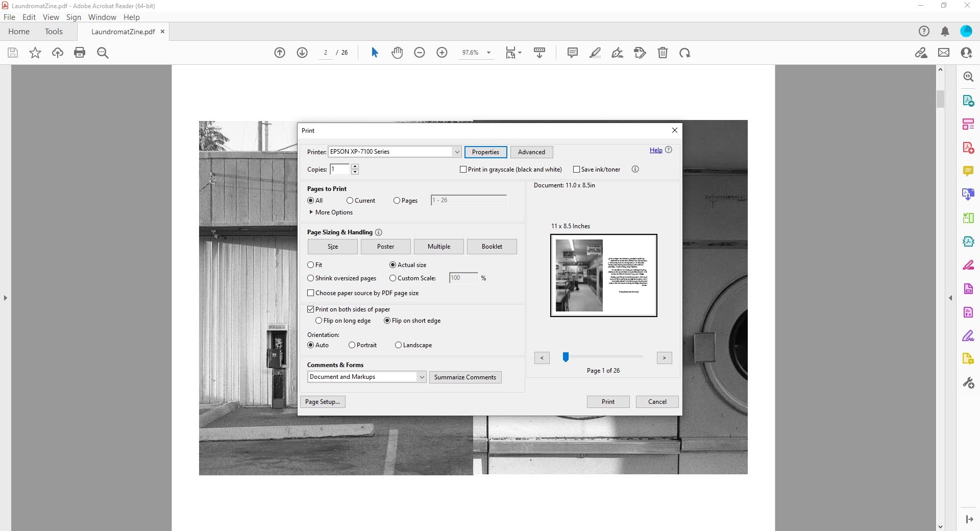Go to previous page with up arrow icon
The width and height of the screenshot is (980, 531).
[280, 53]
